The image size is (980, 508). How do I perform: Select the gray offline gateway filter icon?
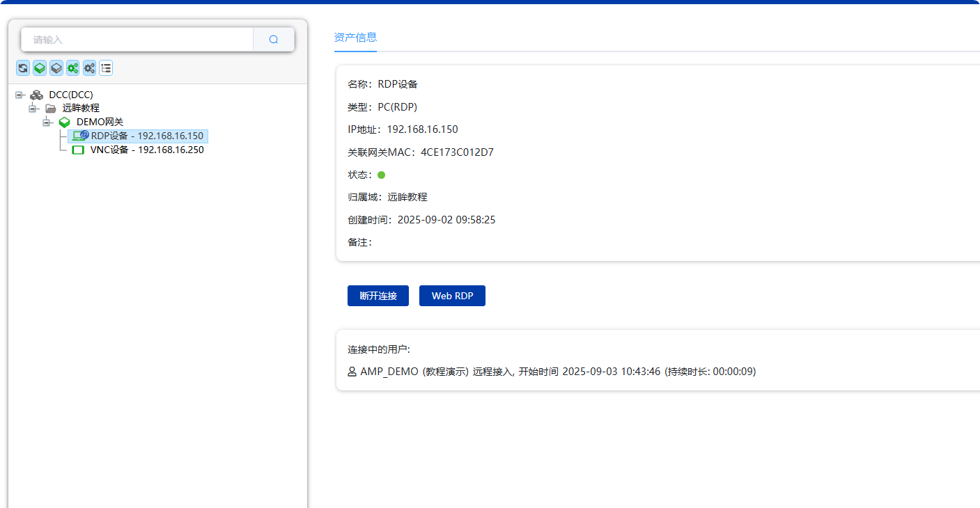pos(56,68)
